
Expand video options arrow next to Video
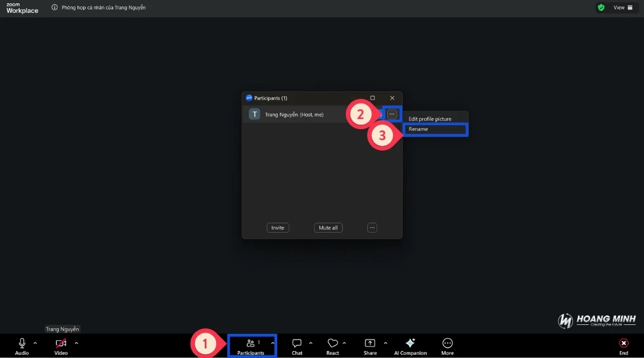tap(76, 343)
